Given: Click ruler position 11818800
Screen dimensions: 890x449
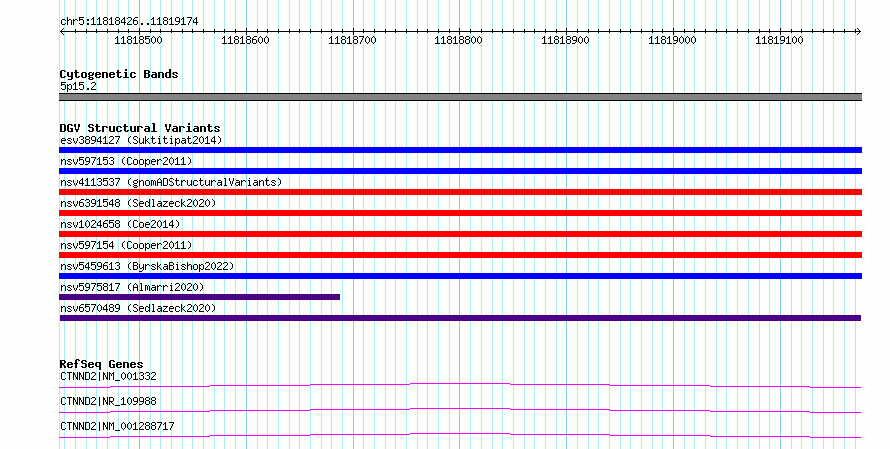Looking at the screenshot, I should (x=459, y=40).
